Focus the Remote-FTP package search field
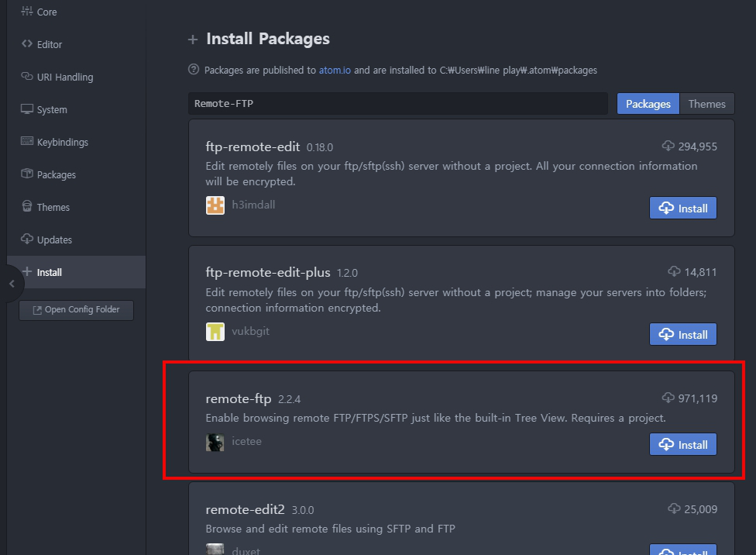 (x=398, y=104)
